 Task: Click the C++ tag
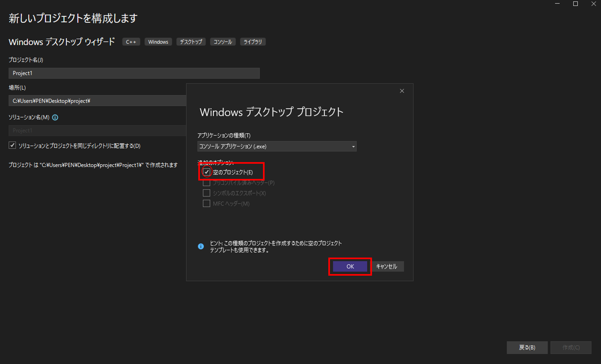pos(131,42)
